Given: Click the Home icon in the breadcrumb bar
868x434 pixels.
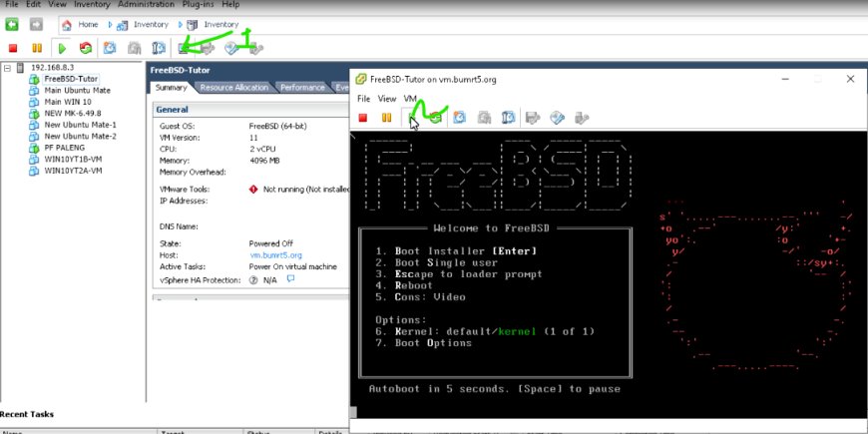Looking at the screenshot, I should [67, 25].
